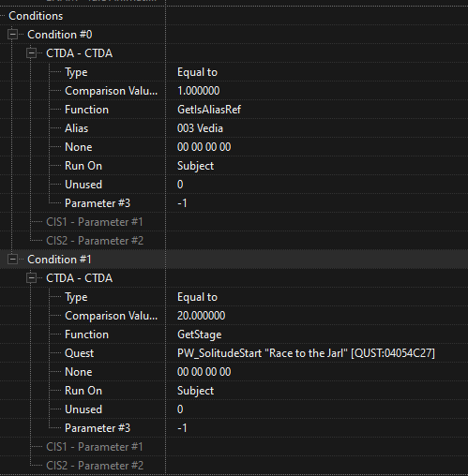Click the GetStage function value
Screen dimensions: 468x476
(x=199, y=335)
